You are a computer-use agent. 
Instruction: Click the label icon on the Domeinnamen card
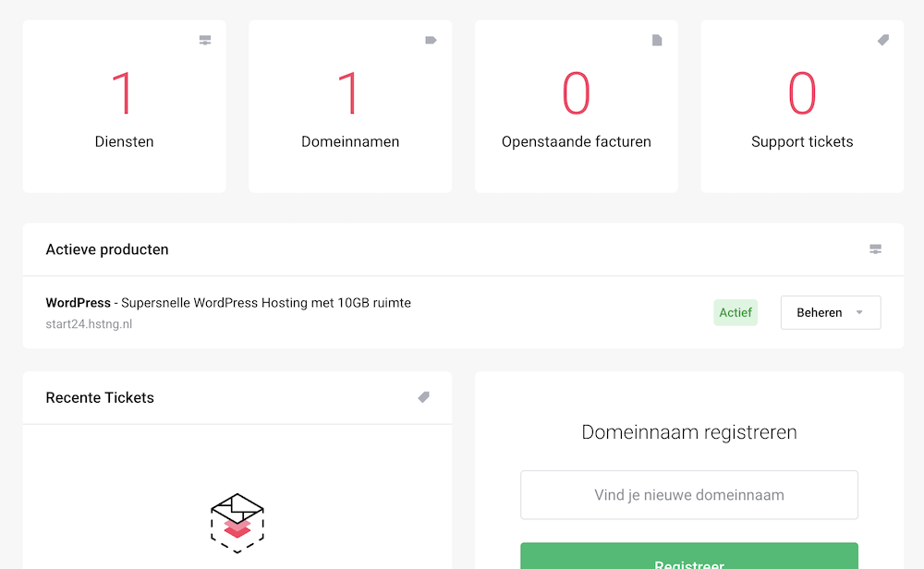[431, 40]
